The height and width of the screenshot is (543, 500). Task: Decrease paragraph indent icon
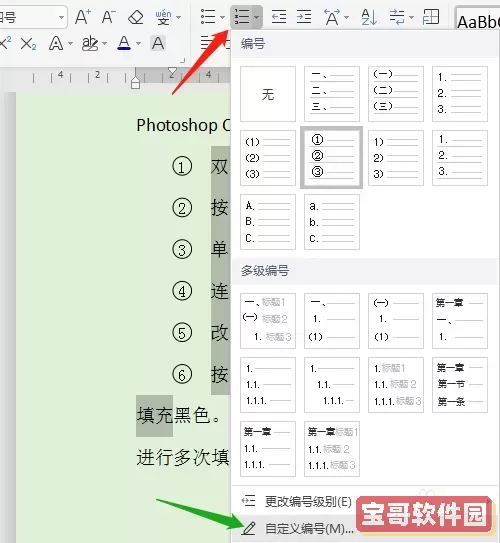[x=279, y=17]
